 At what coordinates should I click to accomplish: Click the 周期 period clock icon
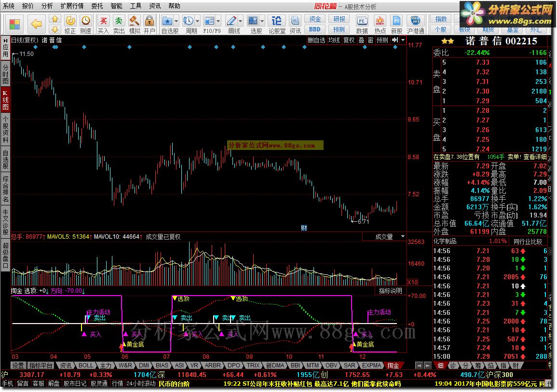click(x=188, y=21)
